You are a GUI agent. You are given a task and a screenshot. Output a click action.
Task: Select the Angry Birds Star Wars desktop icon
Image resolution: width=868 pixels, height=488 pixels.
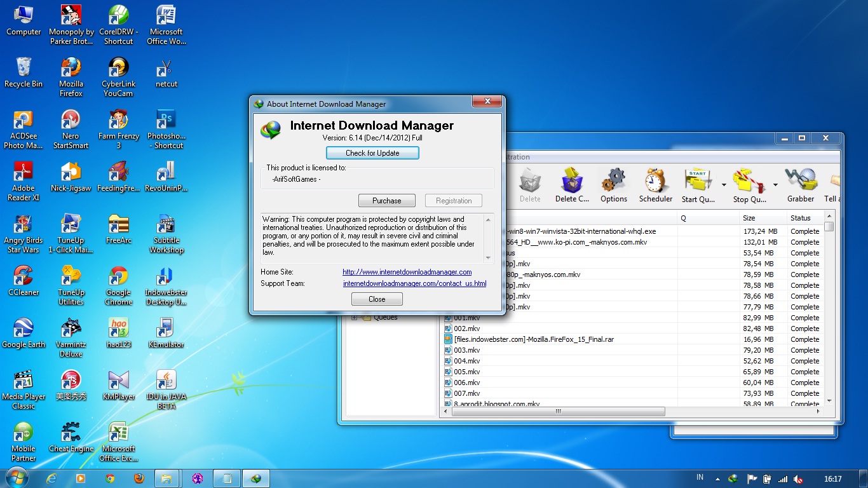click(24, 233)
